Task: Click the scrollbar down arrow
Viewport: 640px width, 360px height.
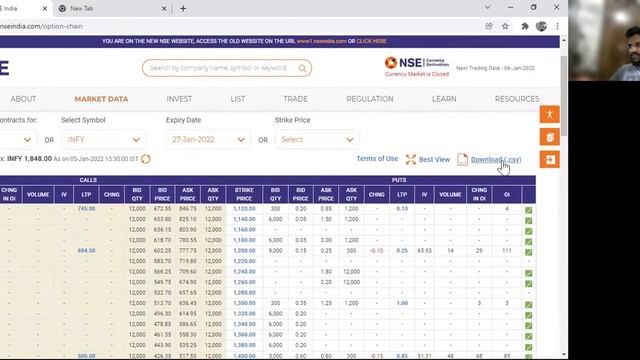Action: click(564, 354)
